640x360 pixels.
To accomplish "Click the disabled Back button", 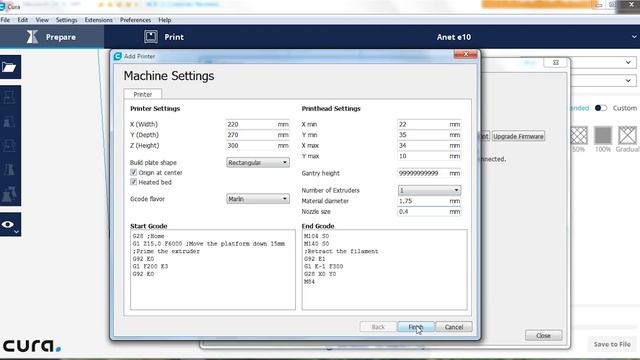I will click(x=378, y=327).
